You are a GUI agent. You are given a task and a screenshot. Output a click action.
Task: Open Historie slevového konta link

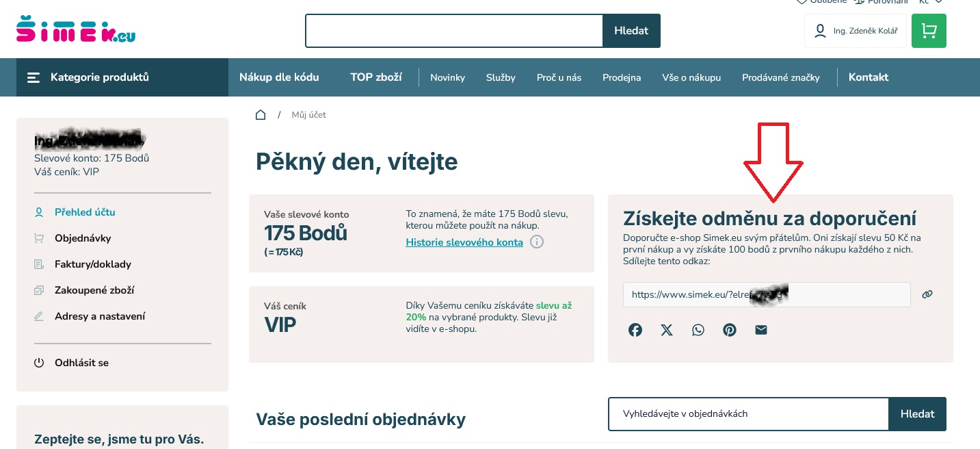tap(464, 242)
